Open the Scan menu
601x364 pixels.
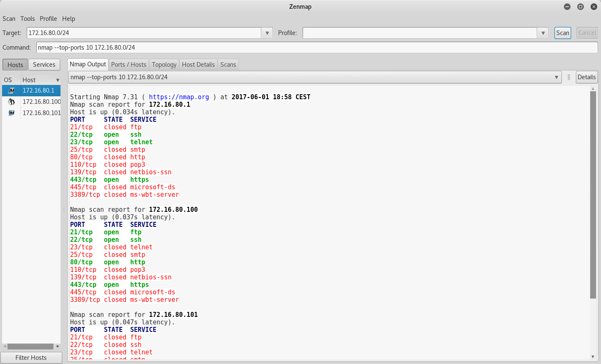[9, 19]
